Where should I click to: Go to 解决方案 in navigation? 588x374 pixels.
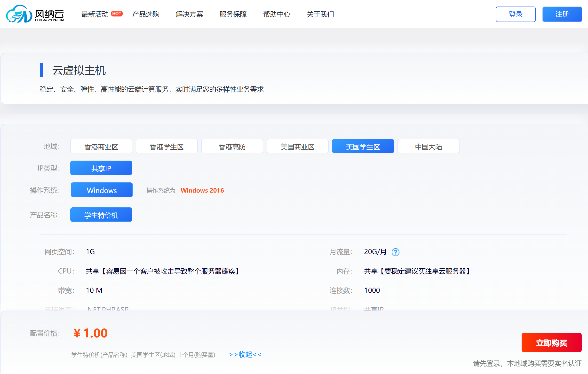190,14
